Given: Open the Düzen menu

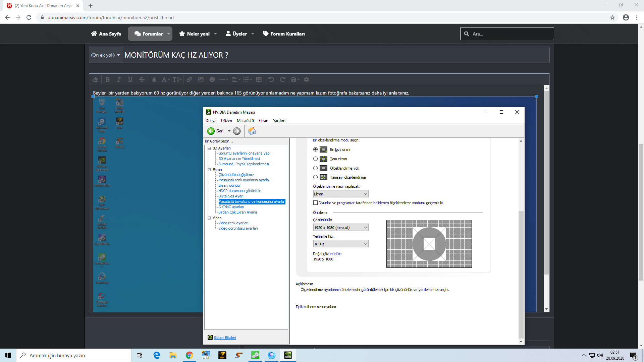Looking at the screenshot, I should point(226,121).
